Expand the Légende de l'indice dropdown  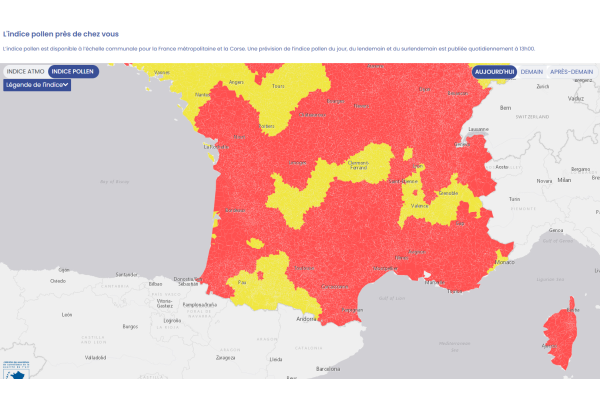click(x=37, y=85)
